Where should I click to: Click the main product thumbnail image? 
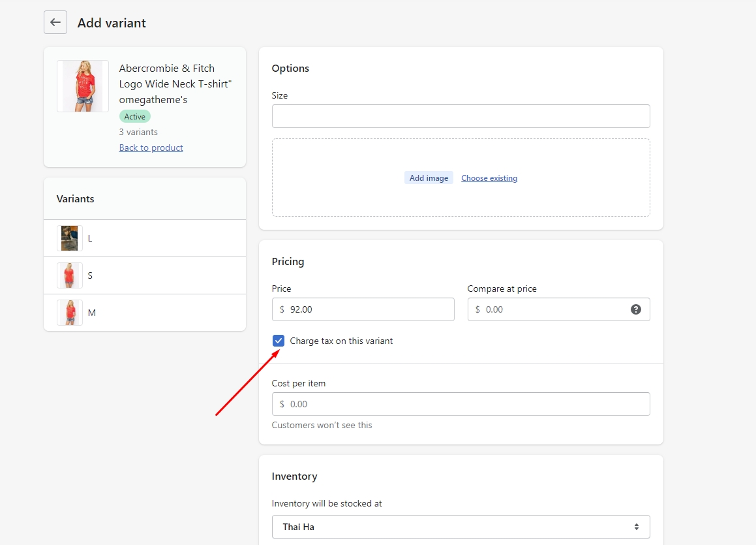point(83,86)
